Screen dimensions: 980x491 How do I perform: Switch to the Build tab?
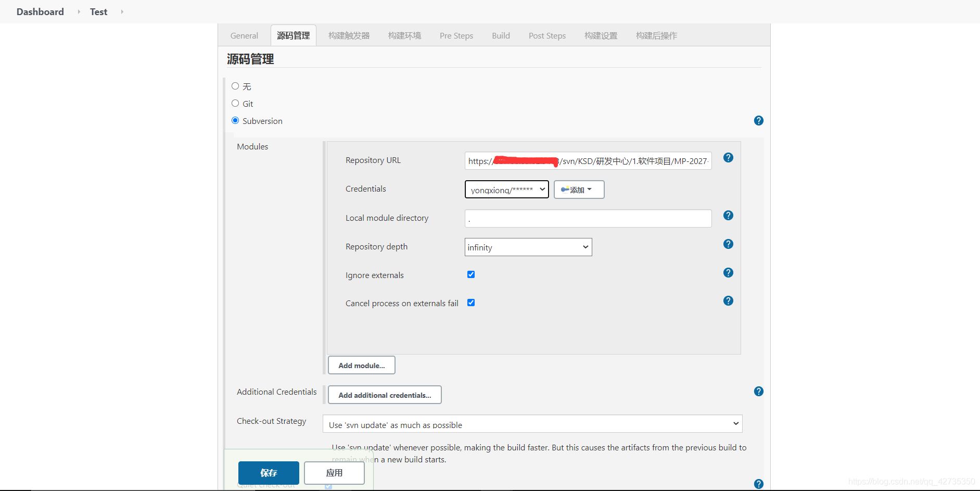tap(501, 35)
